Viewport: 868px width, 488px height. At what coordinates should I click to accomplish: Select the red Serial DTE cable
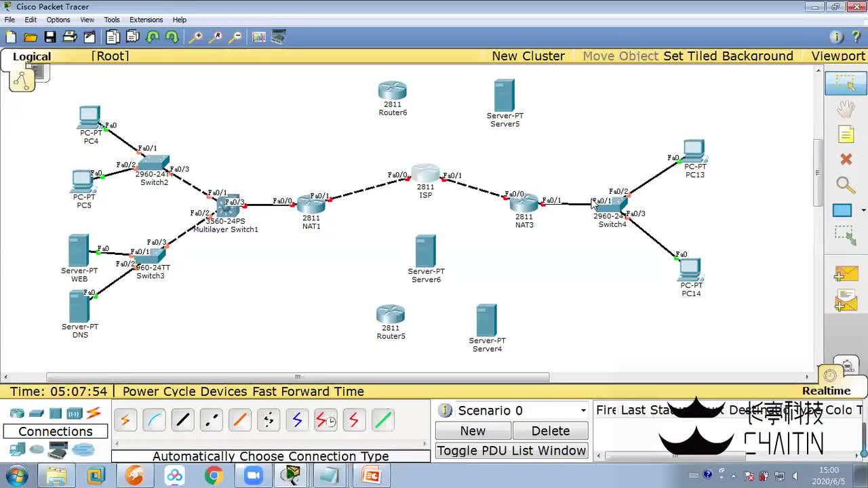[354, 421]
